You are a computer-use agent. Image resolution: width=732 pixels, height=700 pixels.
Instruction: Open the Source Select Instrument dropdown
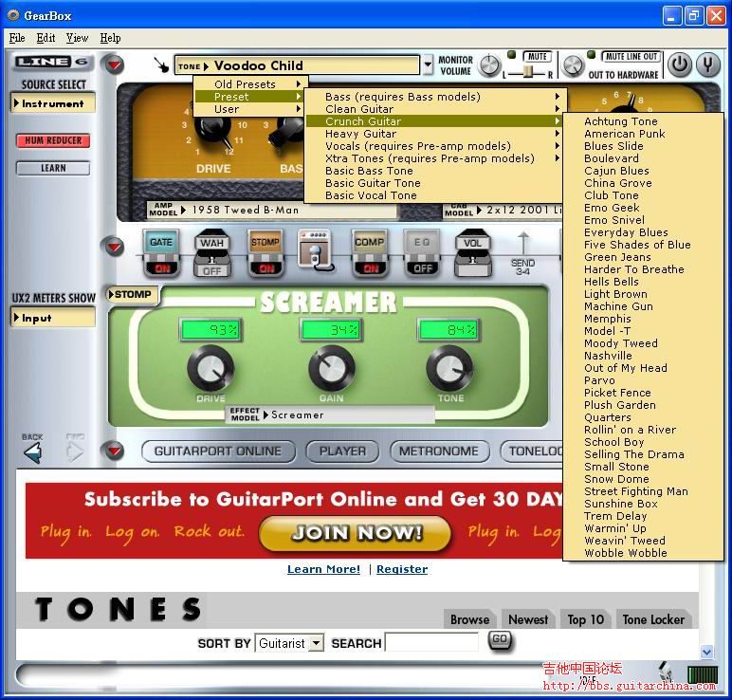tap(53, 103)
